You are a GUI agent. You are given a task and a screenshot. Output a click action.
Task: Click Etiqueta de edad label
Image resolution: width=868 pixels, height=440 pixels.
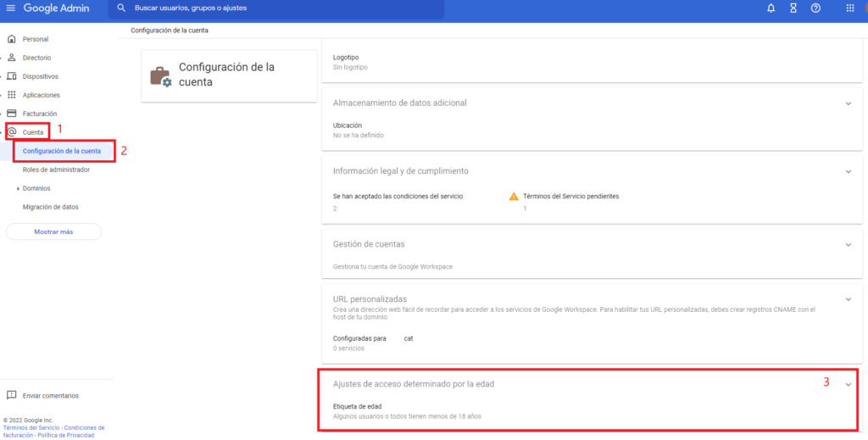click(358, 407)
